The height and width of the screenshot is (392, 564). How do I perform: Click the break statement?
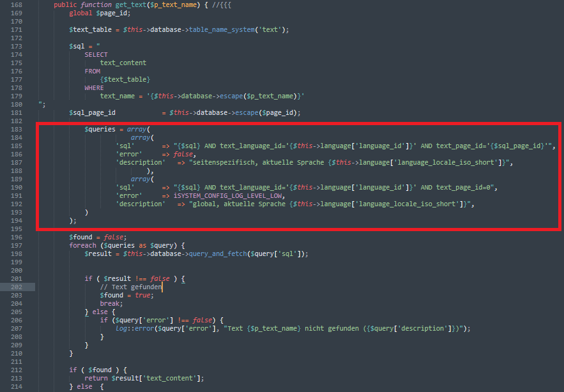click(111, 304)
